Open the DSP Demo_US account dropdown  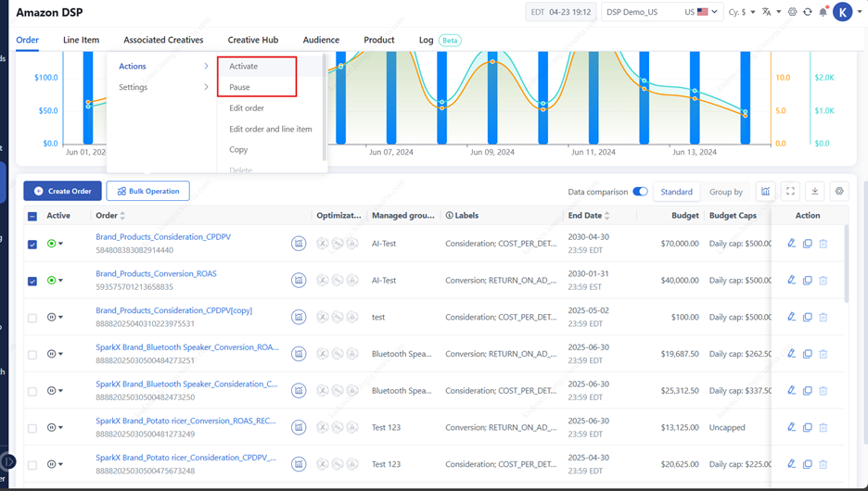pyautogui.click(x=662, y=12)
